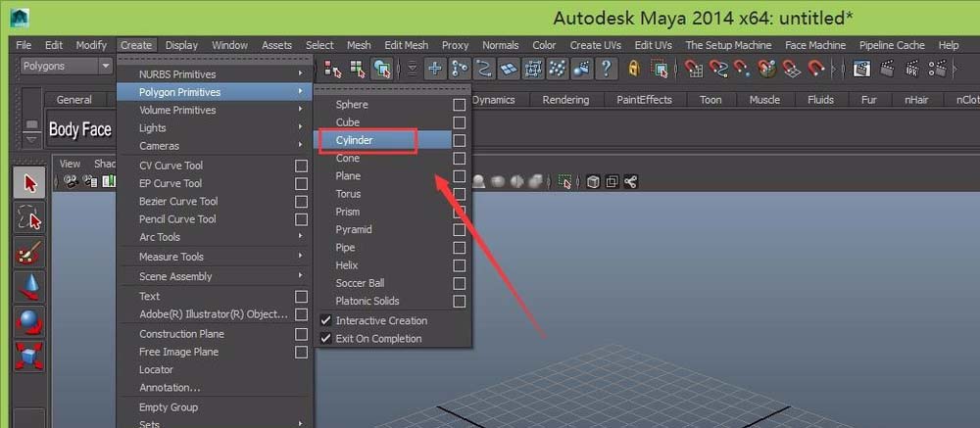Expand Arc Tools submenu
The image size is (980, 428).
click(215, 237)
